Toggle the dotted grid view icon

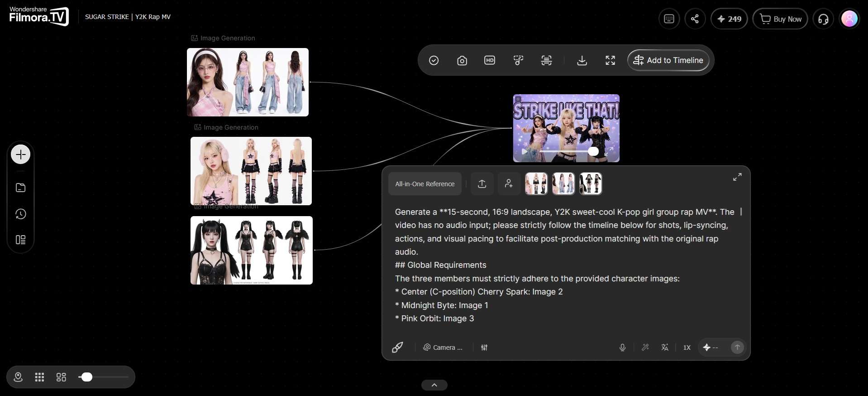point(39,377)
